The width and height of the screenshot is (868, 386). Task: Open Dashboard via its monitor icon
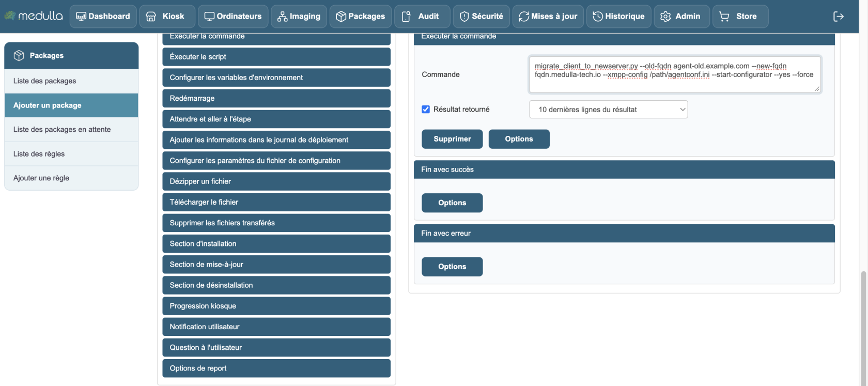pyautogui.click(x=81, y=17)
